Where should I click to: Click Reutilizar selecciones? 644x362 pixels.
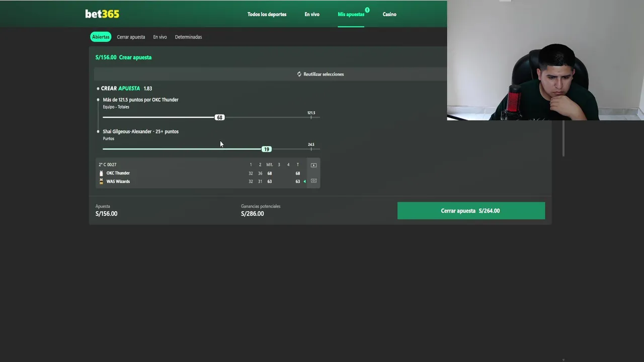(324, 74)
